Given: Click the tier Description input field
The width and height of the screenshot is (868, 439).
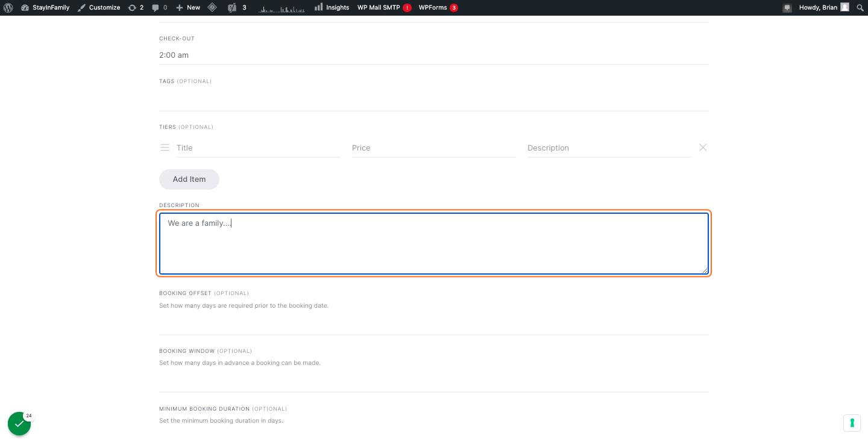Looking at the screenshot, I should pyautogui.click(x=609, y=148).
